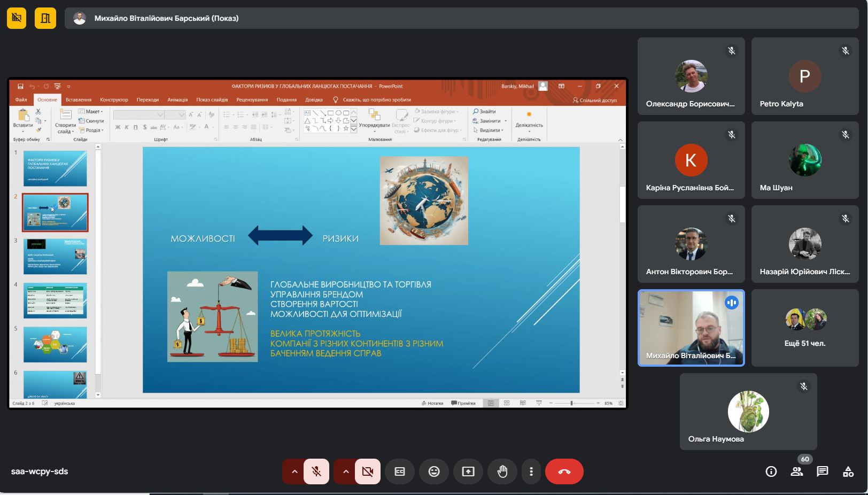Click the red leave call button
Image resolution: width=868 pixels, height=495 pixels.
[564, 471]
